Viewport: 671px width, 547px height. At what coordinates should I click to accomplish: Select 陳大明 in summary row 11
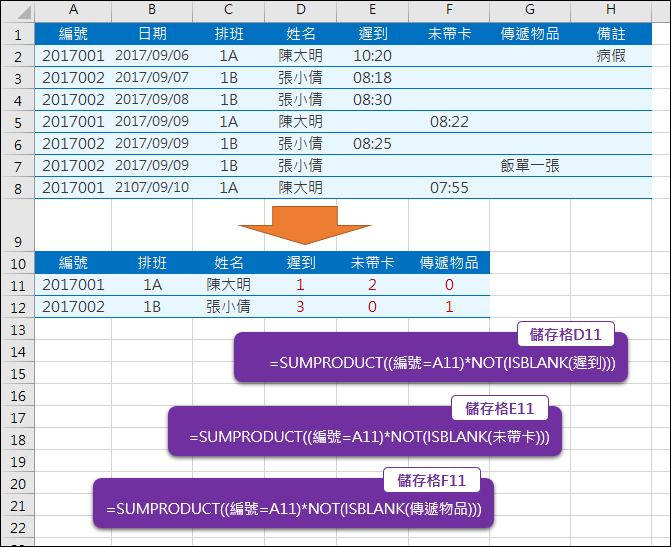pyautogui.click(x=229, y=285)
